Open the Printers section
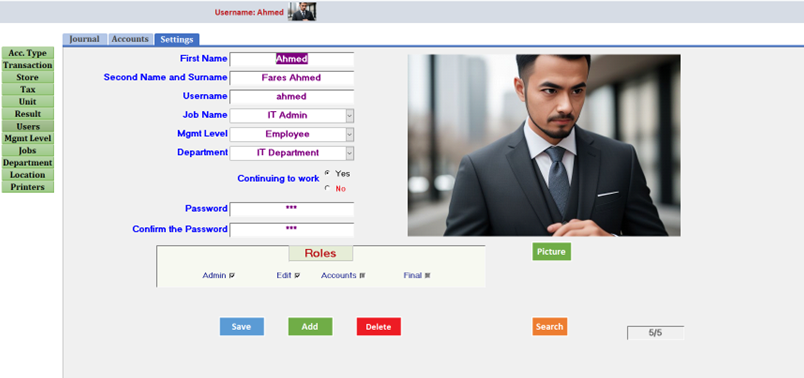804x378 pixels. pyautogui.click(x=28, y=187)
